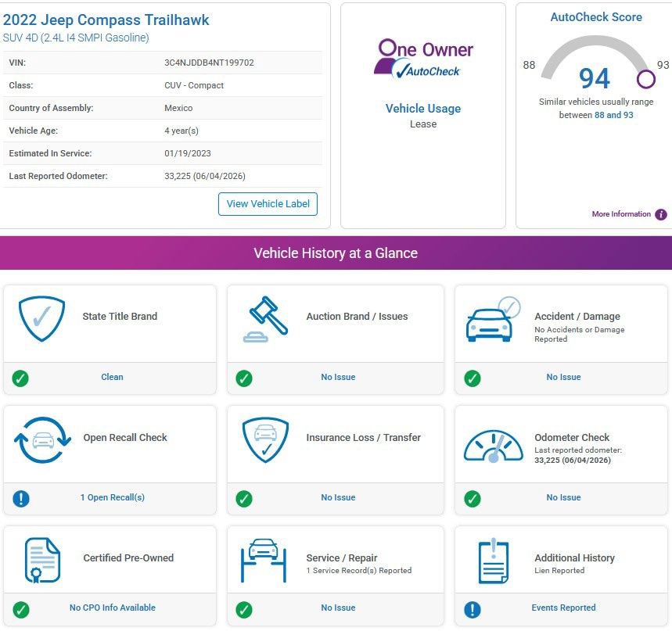Click the Vehicle History at a Glance banner
Image resolution: width=672 pixels, height=631 pixels.
coord(336,253)
